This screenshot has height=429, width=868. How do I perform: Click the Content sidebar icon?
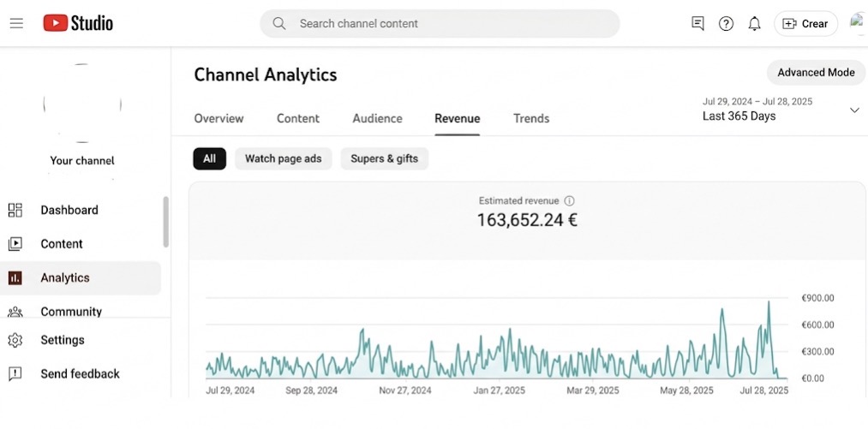pyautogui.click(x=15, y=244)
